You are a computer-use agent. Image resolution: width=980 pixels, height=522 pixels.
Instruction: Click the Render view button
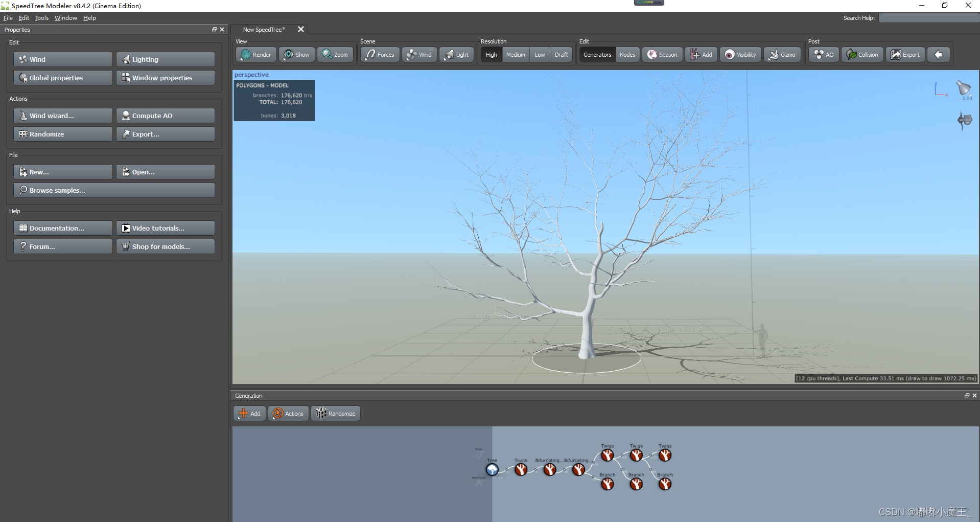tap(256, 55)
